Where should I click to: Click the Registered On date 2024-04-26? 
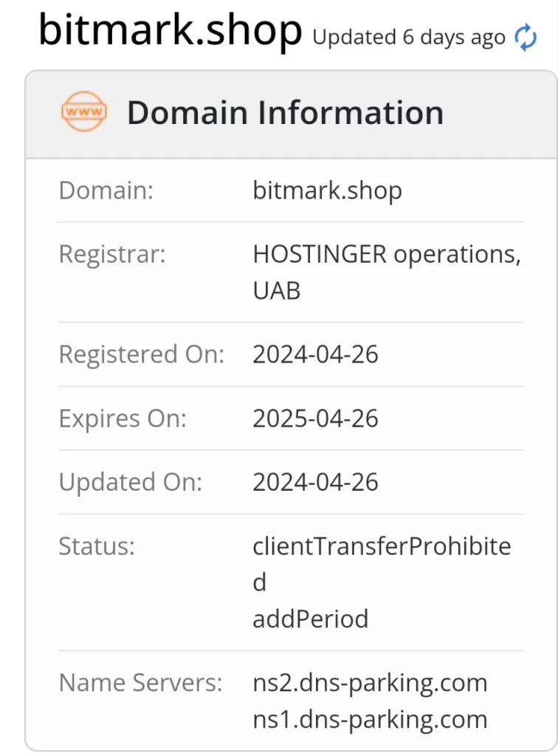click(x=315, y=354)
